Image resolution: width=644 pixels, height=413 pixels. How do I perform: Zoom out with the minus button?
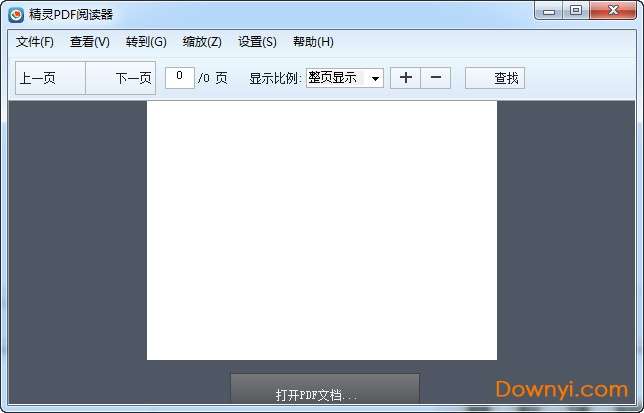tap(436, 78)
